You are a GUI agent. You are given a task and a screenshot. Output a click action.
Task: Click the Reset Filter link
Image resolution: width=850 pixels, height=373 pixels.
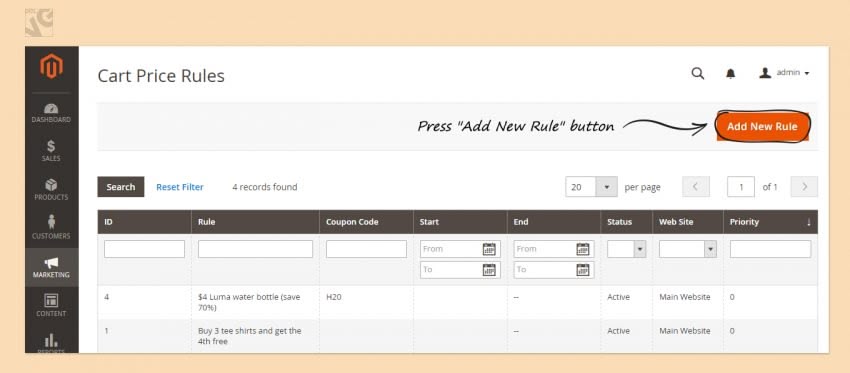(x=180, y=187)
